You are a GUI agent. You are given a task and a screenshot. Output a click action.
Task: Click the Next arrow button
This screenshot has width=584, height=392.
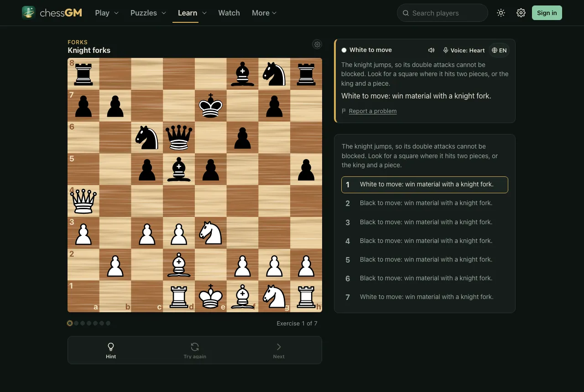(279, 350)
